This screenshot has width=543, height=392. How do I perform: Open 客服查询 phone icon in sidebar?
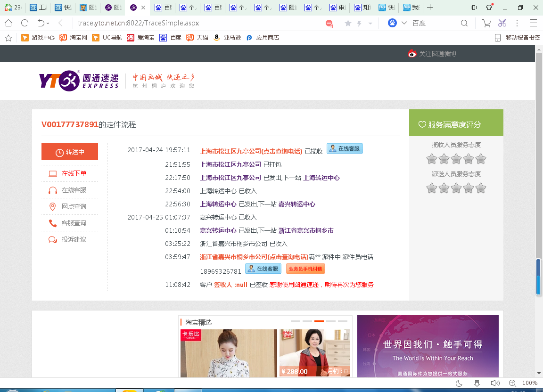(x=53, y=223)
